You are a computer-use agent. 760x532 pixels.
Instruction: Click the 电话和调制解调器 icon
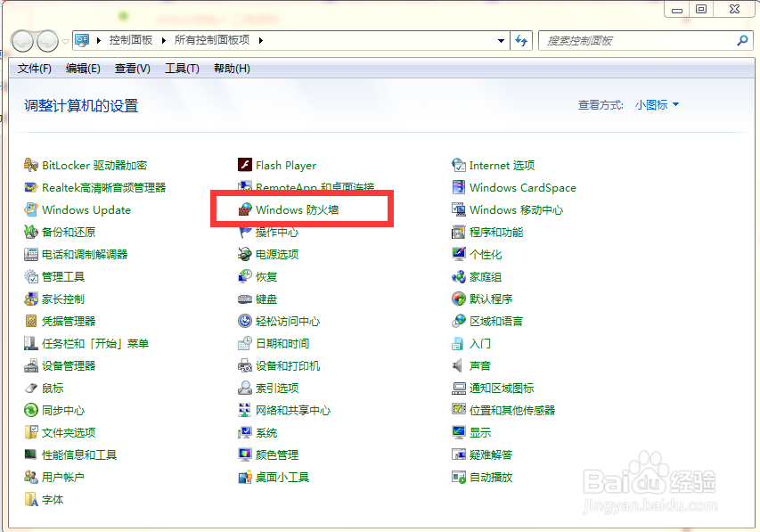point(31,255)
